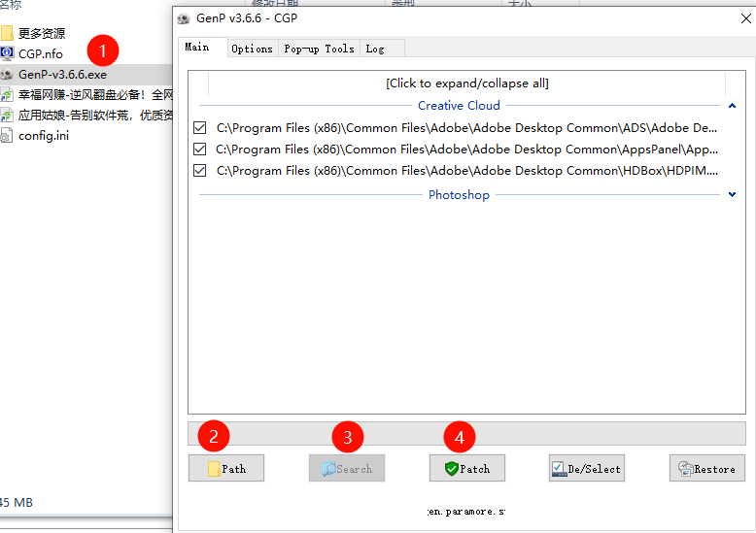This screenshot has width=756, height=533.
Task: Click the Patch button label
Action: pos(475,469)
